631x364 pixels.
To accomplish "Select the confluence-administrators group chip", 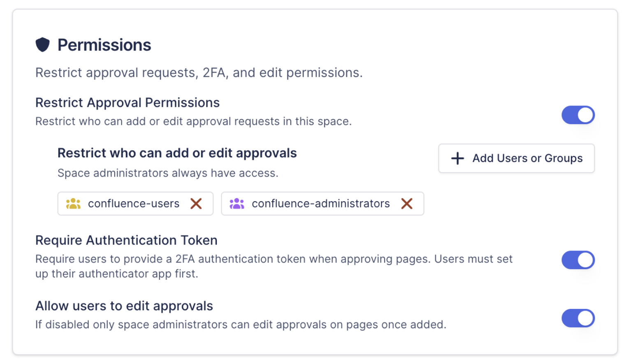I will point(321,203).
